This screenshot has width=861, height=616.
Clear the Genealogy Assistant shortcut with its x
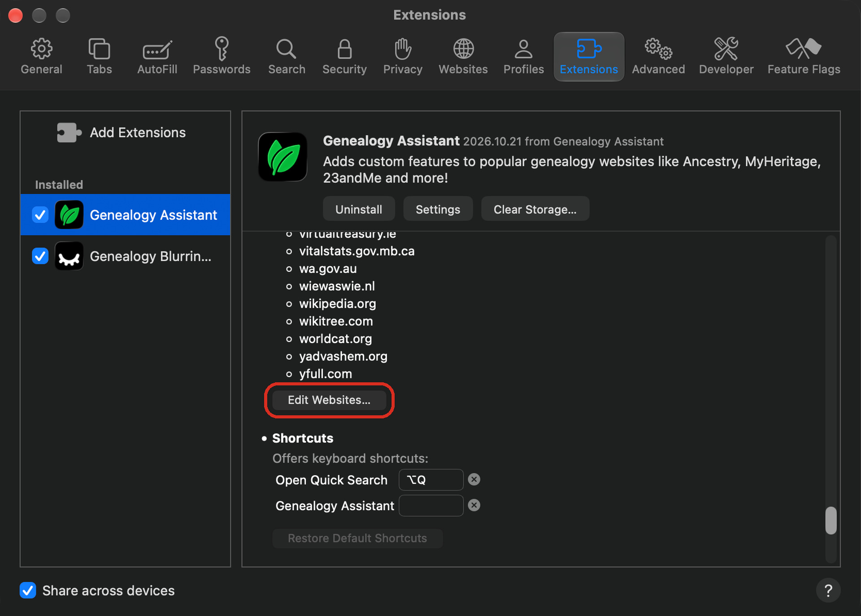pos(474,505)
